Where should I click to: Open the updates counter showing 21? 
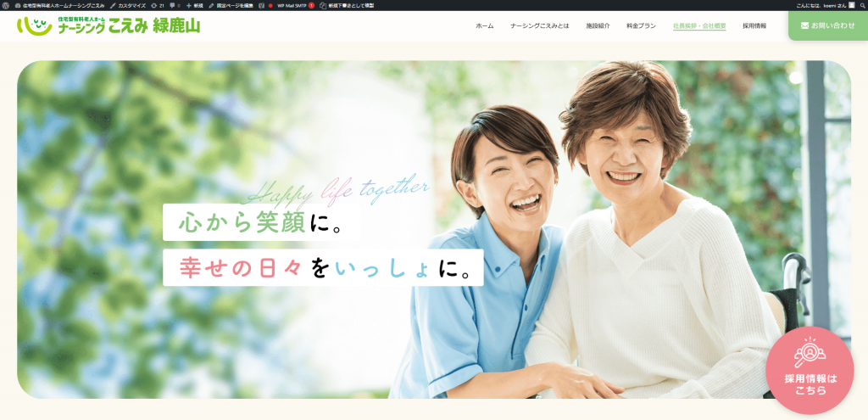158,5
